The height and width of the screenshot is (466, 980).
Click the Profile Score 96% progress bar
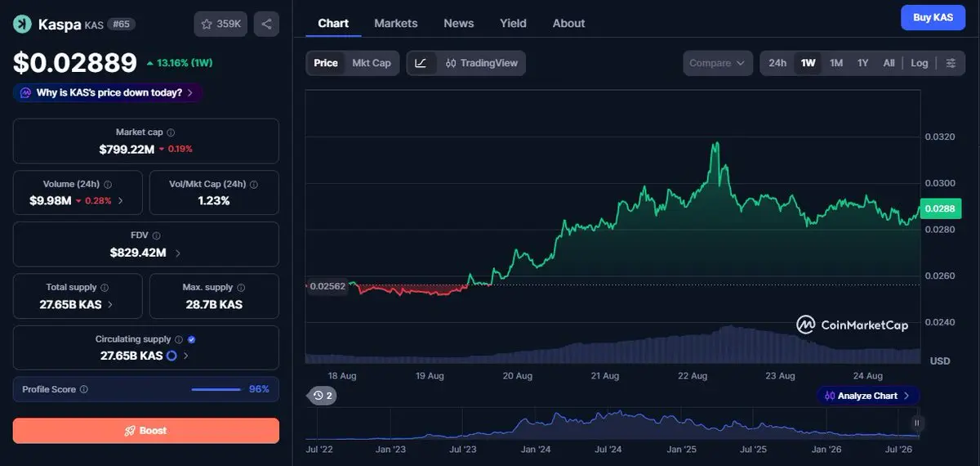(x=216, y=390)
